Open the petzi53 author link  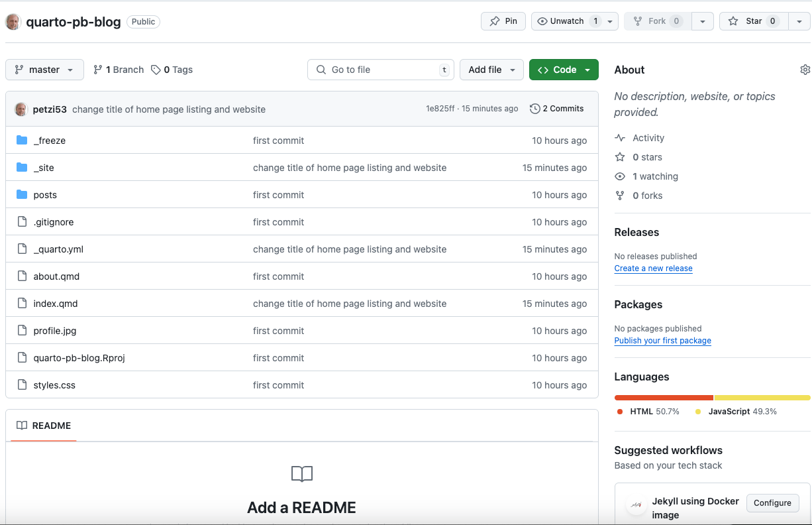click(50, 109)
